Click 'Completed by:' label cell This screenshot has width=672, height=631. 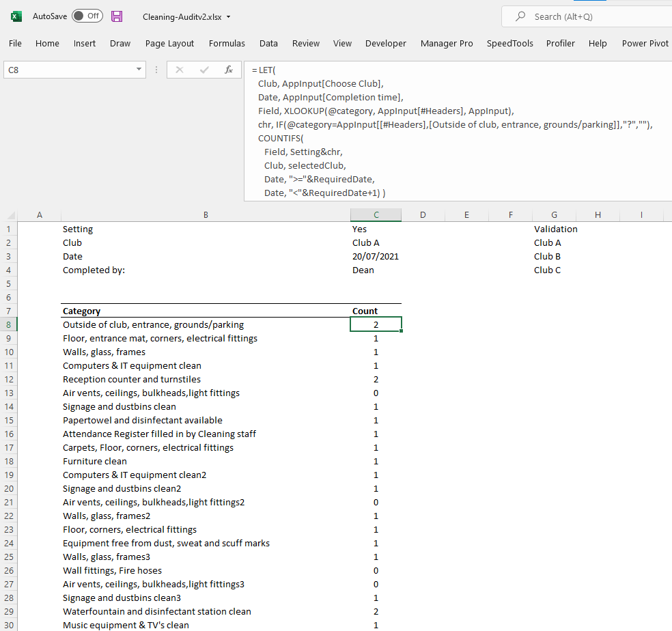pyautogui.click(x=206, y=270)
